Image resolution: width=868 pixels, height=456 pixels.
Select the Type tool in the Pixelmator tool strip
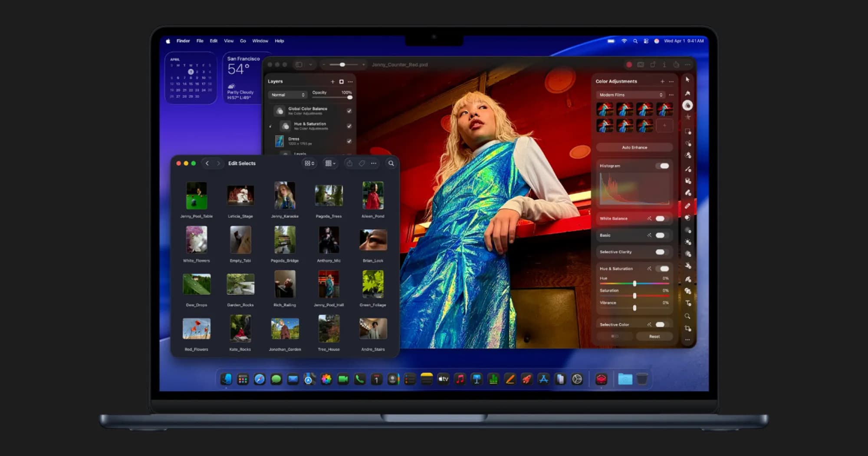click(x=688, y=304)
